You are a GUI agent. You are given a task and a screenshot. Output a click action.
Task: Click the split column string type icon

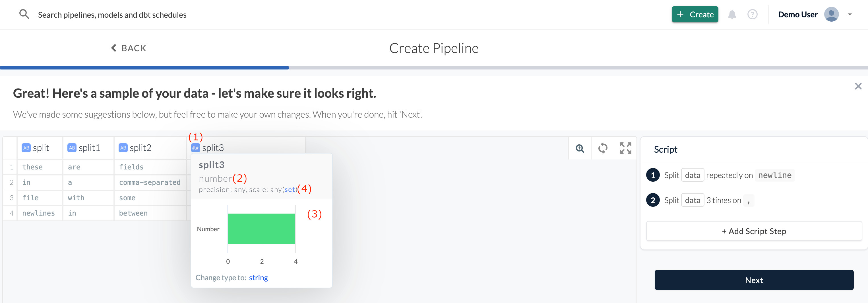pos(26,148)
